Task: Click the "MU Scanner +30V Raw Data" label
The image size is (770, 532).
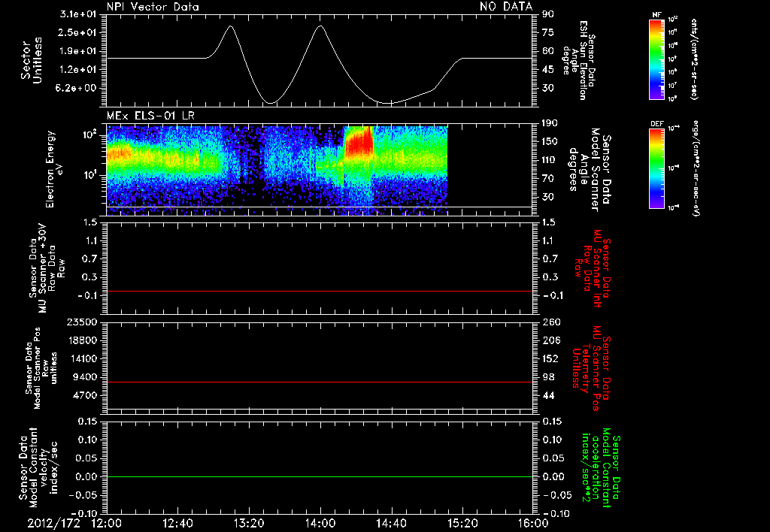Action: click(x=47, y=268)
